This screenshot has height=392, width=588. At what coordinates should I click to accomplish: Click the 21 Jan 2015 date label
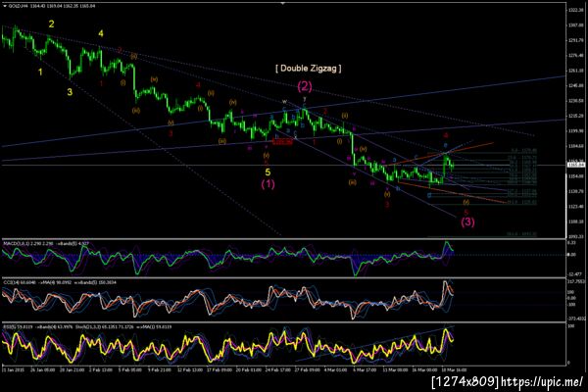(13, 369)
